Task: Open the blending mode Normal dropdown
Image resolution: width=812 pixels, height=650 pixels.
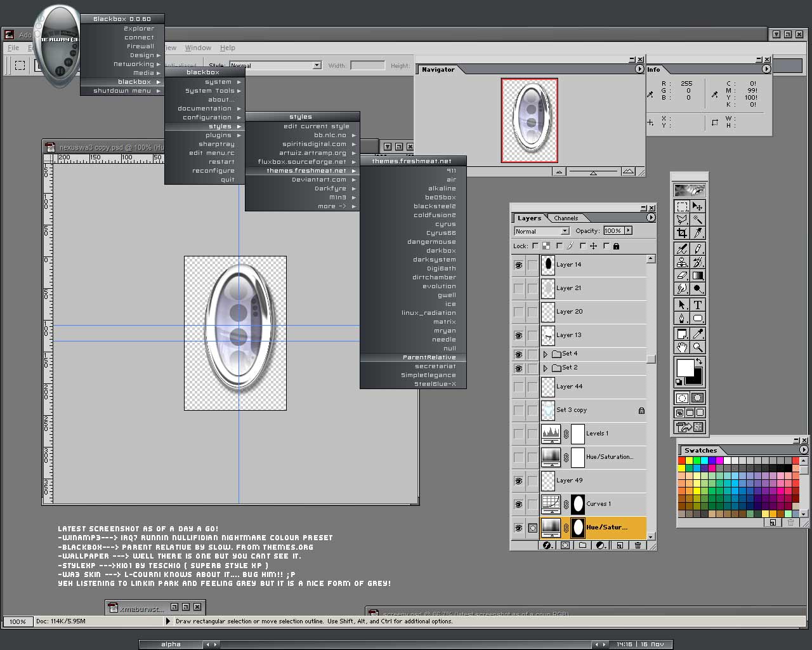Action: 542,231
